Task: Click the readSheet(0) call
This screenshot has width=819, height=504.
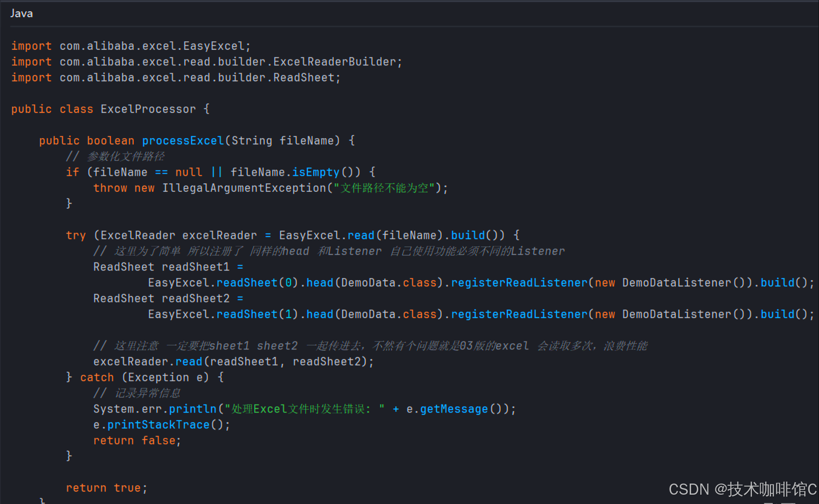Action: coord(257,283)
